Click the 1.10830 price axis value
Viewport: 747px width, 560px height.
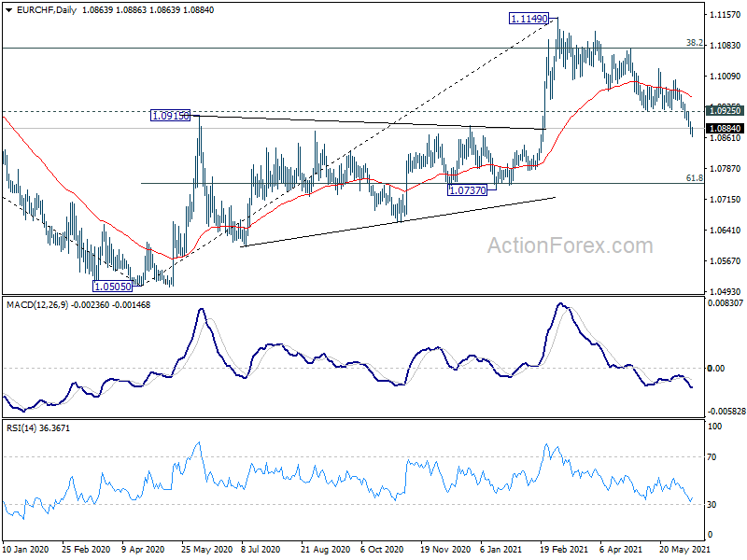[726, 45]
